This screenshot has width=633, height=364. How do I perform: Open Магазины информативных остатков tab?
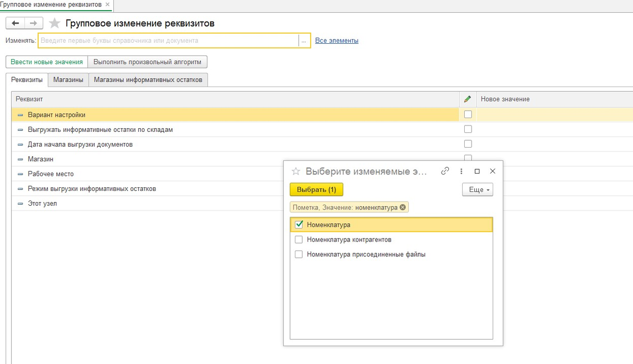pos(148,80)
